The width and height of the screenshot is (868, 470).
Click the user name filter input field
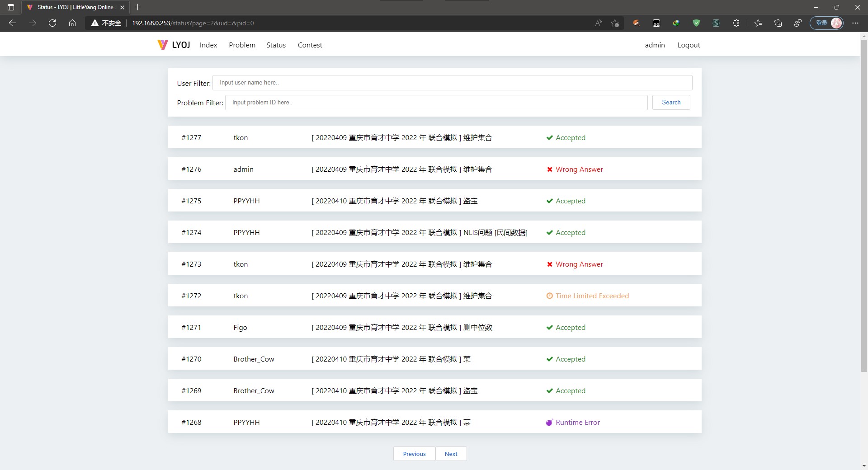(452, 83)
